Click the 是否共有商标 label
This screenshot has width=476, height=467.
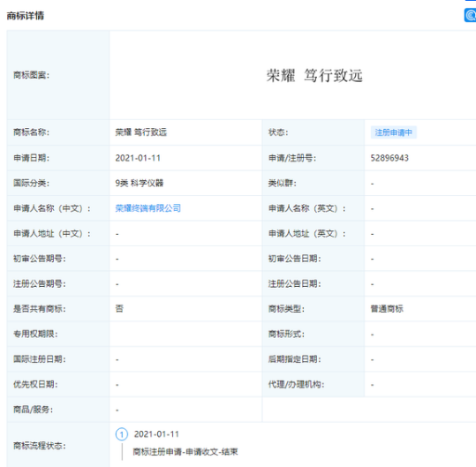tap(40, 309)
